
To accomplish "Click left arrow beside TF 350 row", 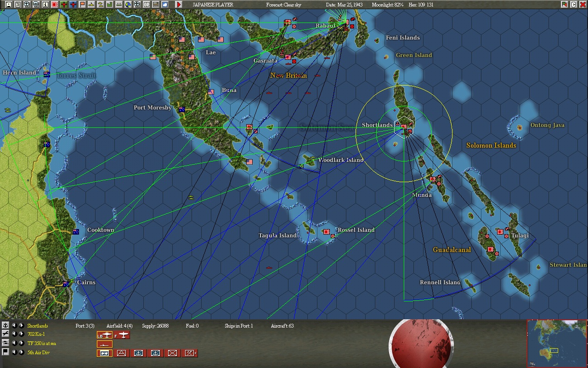I will click(14, 343).
